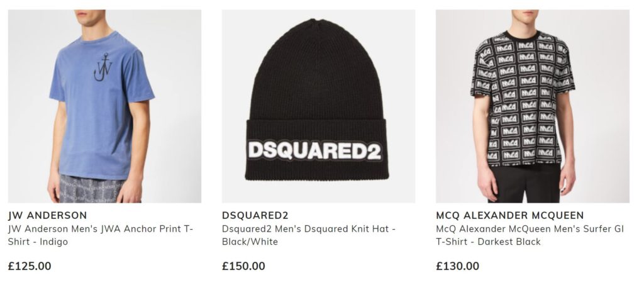Open the JWA Anchor Print T-Shirt title link
Screen dimensions: 644x287
(100, 235)
